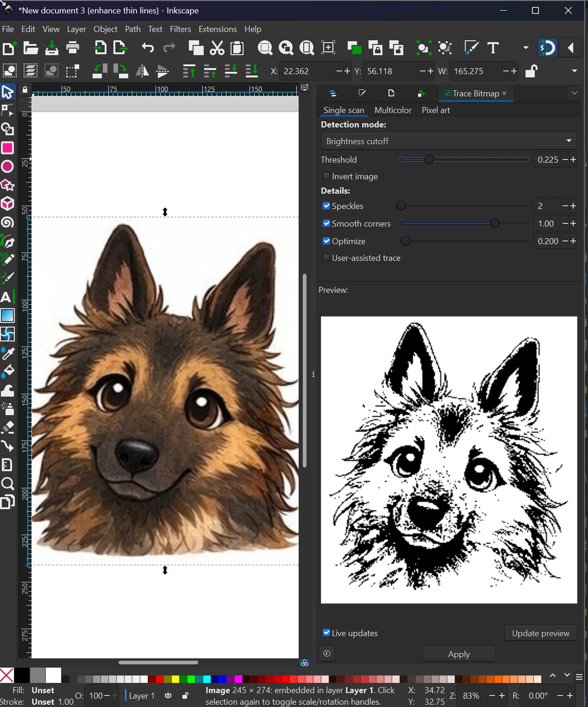Select the Node editing tool
588x707 pixels.
pos(8,111)
